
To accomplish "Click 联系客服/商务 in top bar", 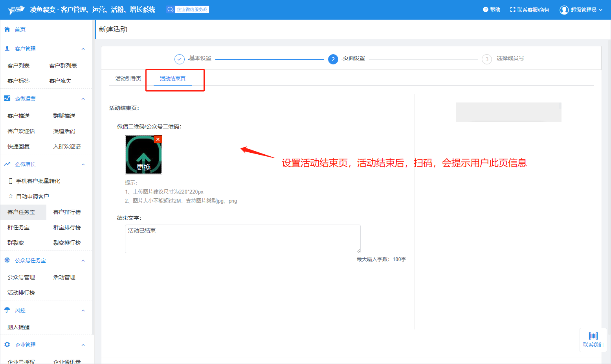I will click(529, 10).
